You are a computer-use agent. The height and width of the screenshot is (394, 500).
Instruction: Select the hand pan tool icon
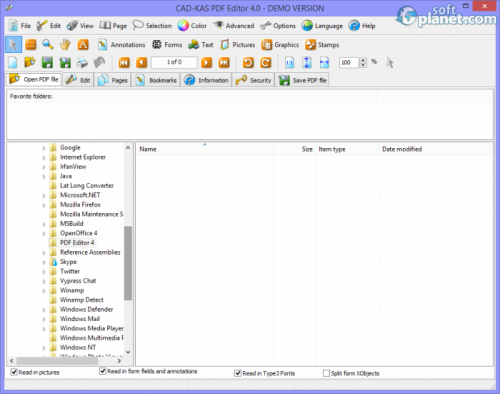tap(65, 44)
